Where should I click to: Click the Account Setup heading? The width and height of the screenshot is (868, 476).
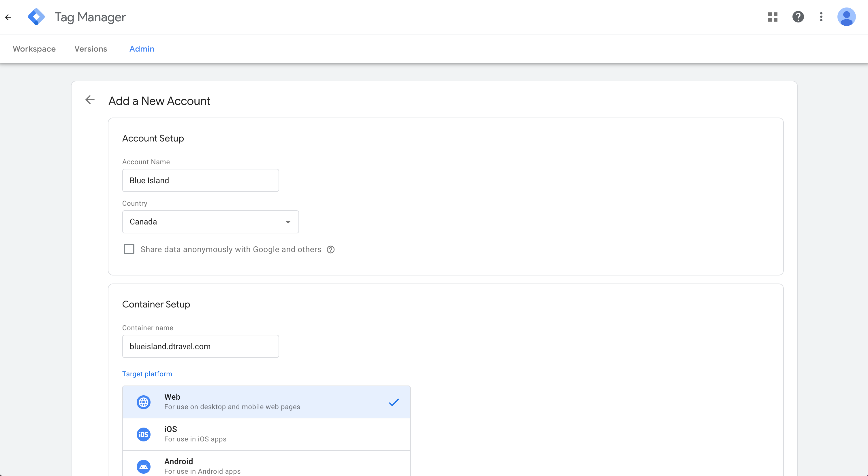[153, 138]
